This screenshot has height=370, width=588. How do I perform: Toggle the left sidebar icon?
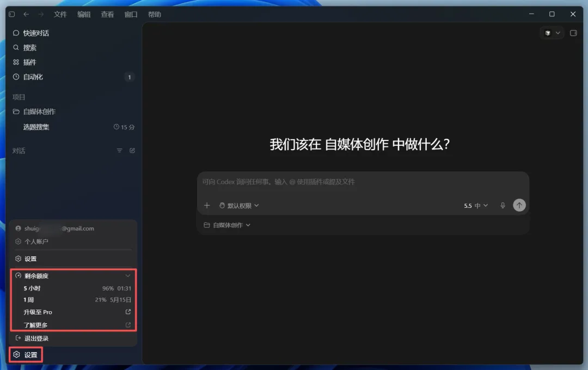tap(11, 14)
